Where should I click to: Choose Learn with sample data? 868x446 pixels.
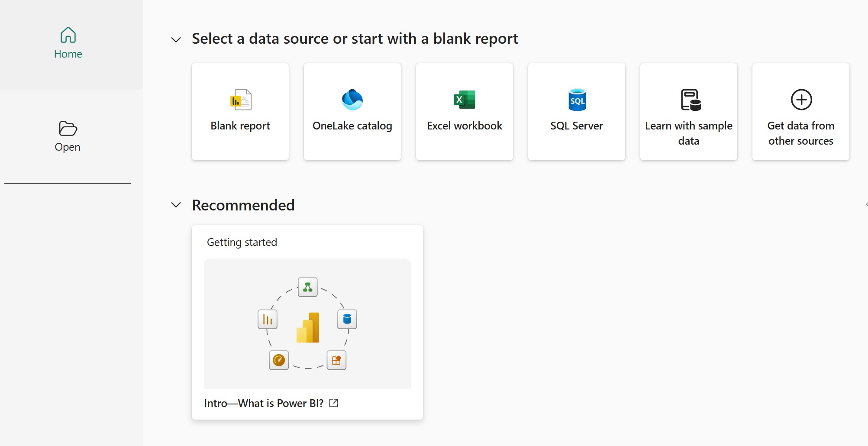click(x=688, y=112)
